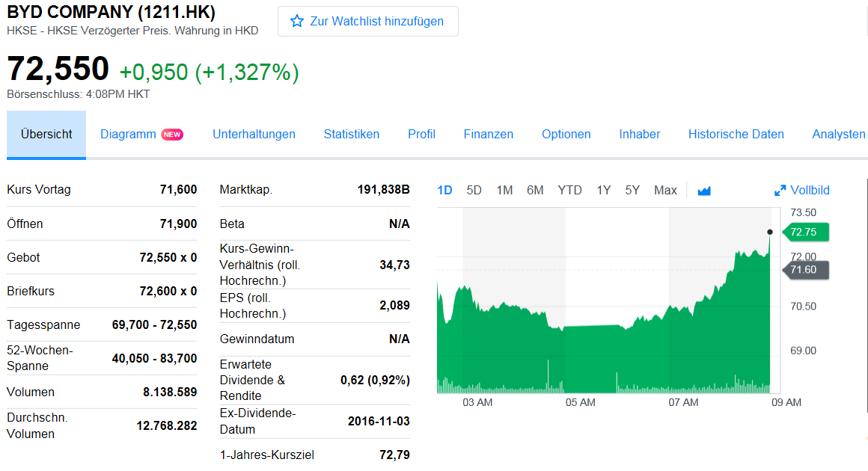Screen dimensions: 868x471
Task: Open the Vollbild chart link
Action: pyautogui.click(x=810, y=191)
